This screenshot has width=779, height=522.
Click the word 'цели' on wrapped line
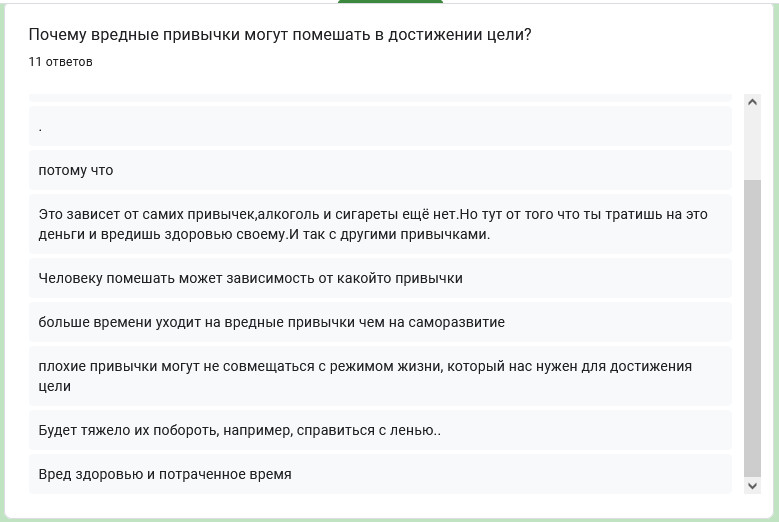55,386
